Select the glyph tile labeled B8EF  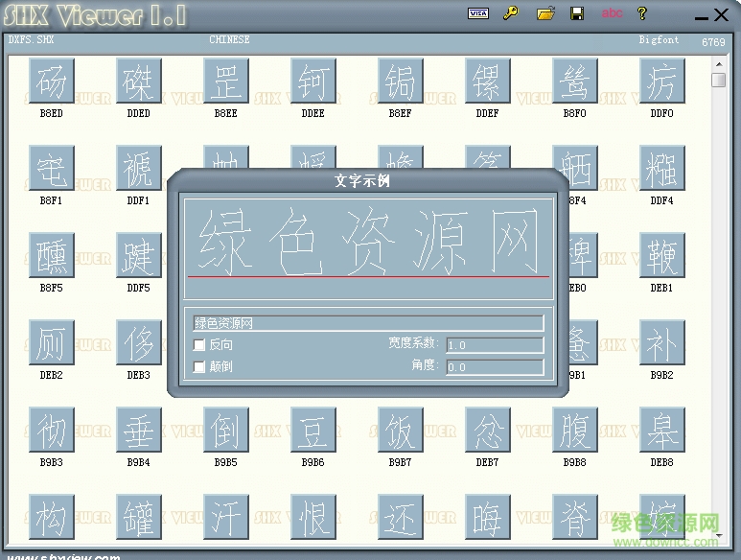click(401, 81)
